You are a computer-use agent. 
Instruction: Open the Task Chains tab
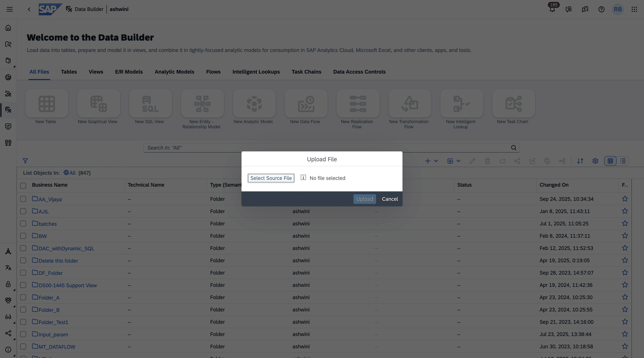point(306,72)
